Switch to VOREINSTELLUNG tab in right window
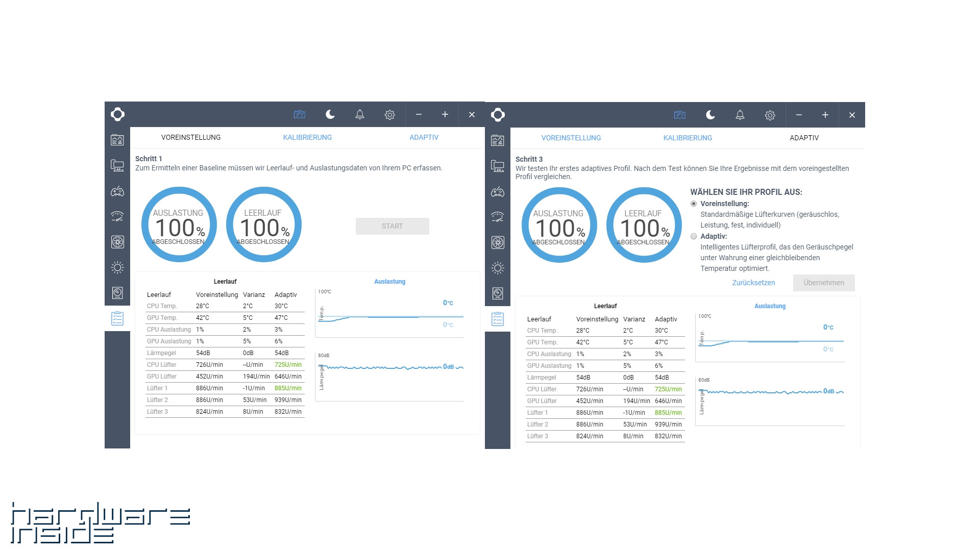This screenshot has height=551, width=980. coord(571,138)
